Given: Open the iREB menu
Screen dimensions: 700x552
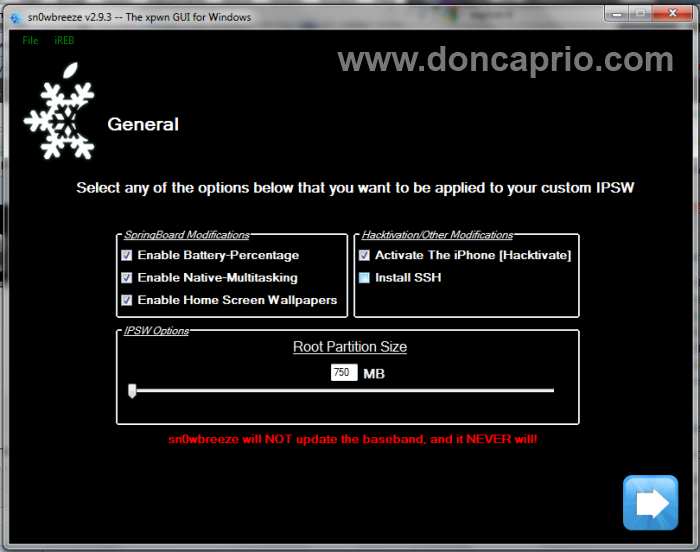Looking at the screenshot, I should coord(64,40).
